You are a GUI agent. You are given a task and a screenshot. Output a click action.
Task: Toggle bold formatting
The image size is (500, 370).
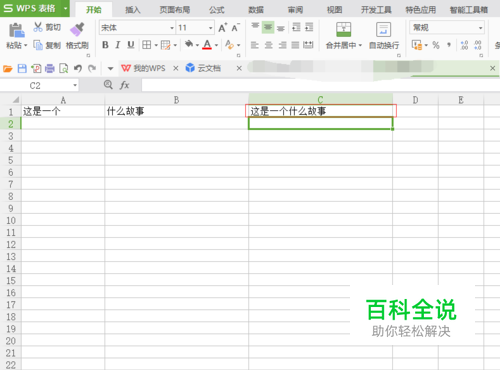(105, 45)
